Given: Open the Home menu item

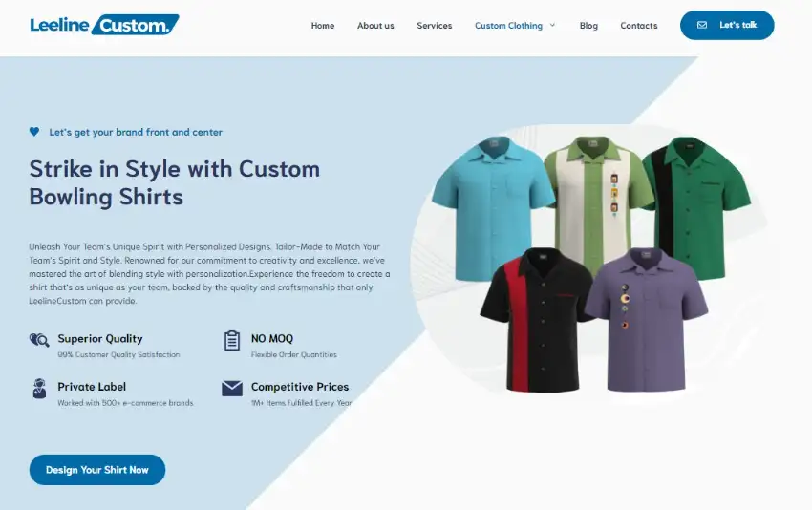Looking at the screenshot, I should 323,26.
